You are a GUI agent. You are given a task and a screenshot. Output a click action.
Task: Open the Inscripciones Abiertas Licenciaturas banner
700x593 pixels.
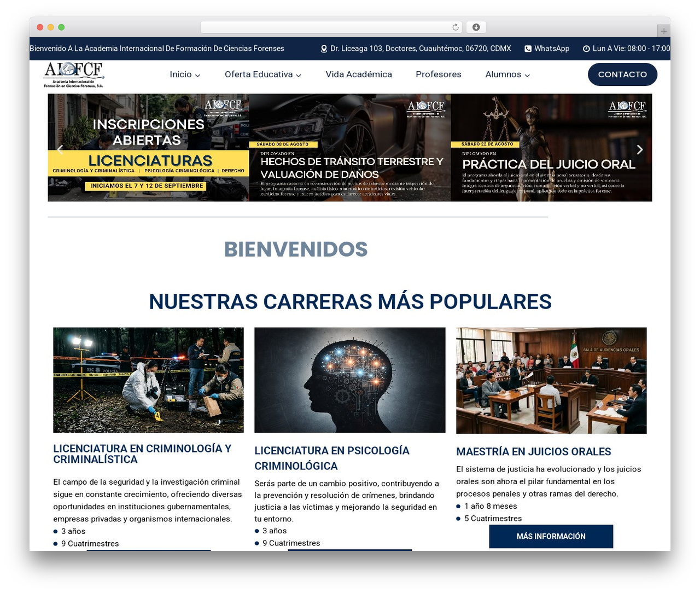(x=148, y=148)
